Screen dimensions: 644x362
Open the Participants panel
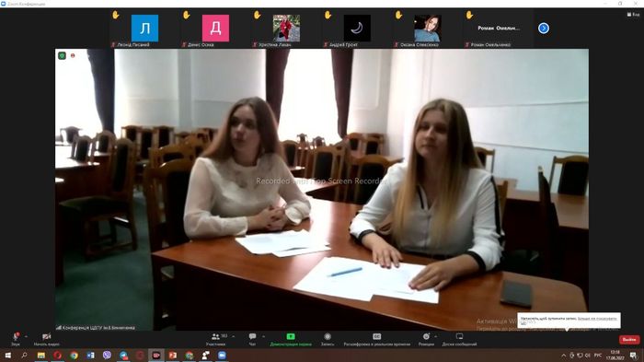tap(215, 336)
